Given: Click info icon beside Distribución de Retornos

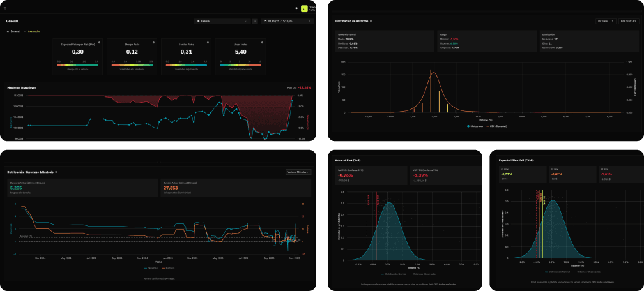Looking at the screenshot, I should [372, 21].
